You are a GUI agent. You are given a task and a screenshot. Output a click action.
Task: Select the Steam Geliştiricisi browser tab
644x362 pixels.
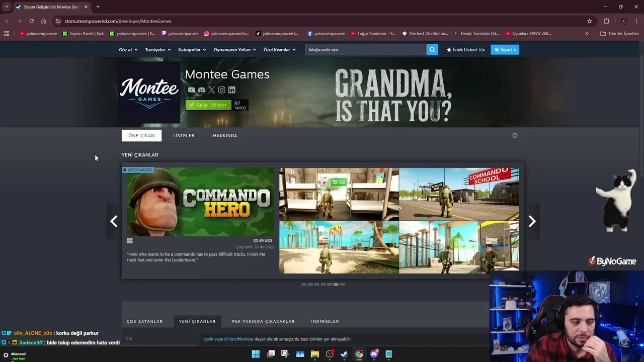click(x=51, y=7)
